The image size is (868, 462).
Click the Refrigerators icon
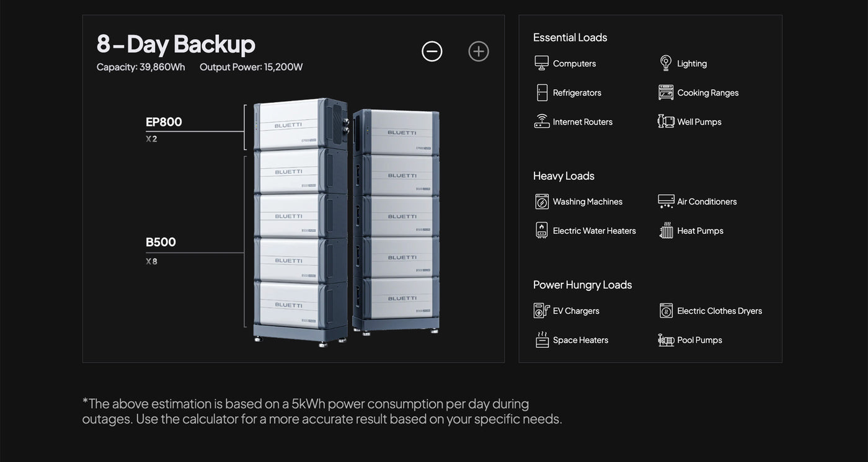click(x=542, y=92)
